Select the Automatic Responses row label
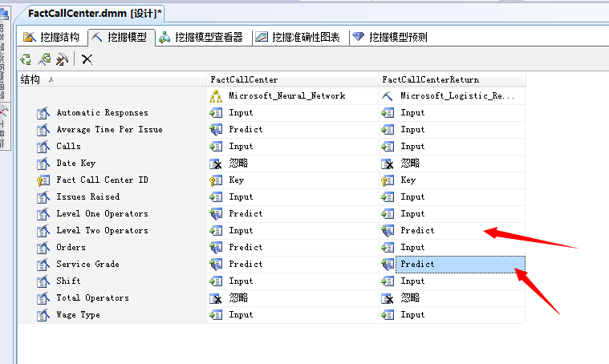Viewport: 609px width, 364px height. [102, 113]
